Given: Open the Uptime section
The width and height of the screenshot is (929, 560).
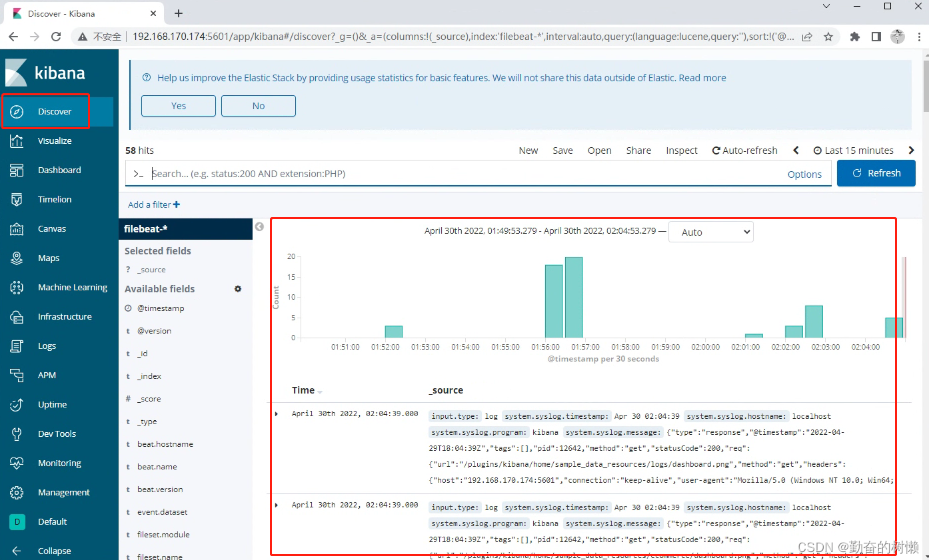Looking at the screenshot, I should pos(52,404).
